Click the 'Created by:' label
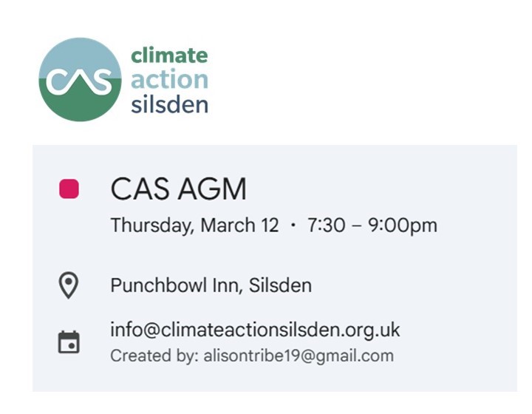 coord(154,356)
